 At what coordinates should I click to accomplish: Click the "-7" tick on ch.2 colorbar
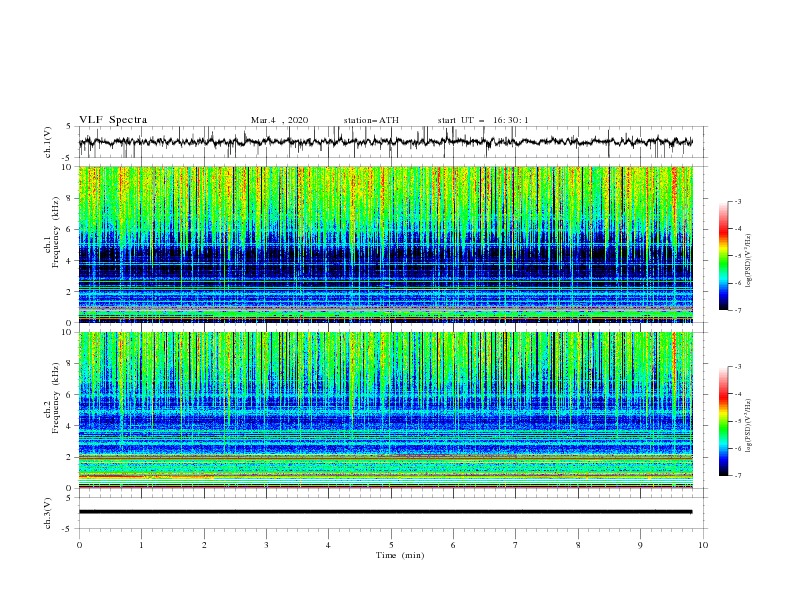(737, 476)
